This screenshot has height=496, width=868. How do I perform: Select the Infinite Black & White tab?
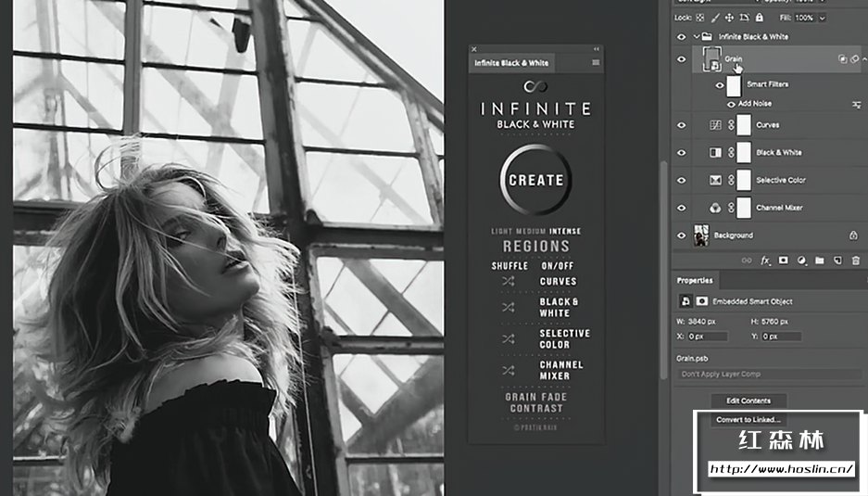tap(511, 63)
